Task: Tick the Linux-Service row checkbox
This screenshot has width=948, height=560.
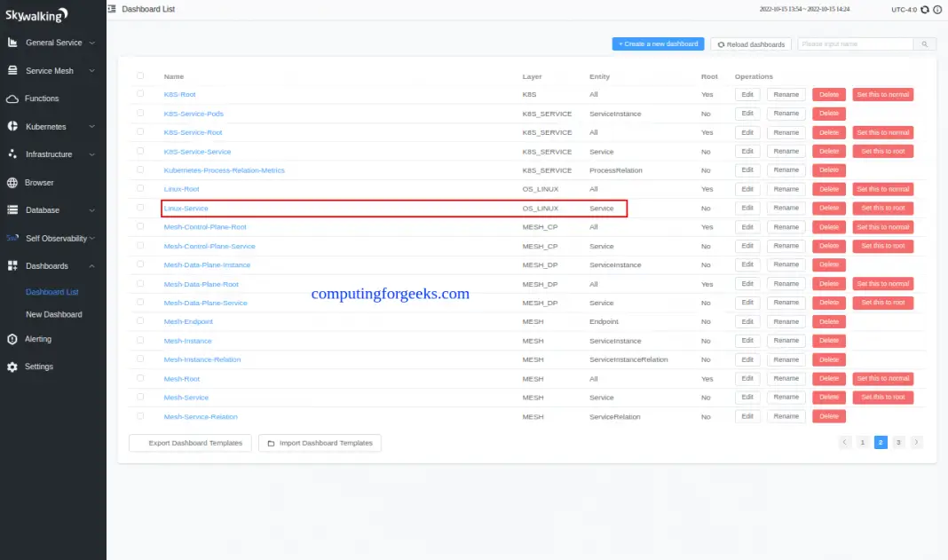Action: tap(139, 208)
